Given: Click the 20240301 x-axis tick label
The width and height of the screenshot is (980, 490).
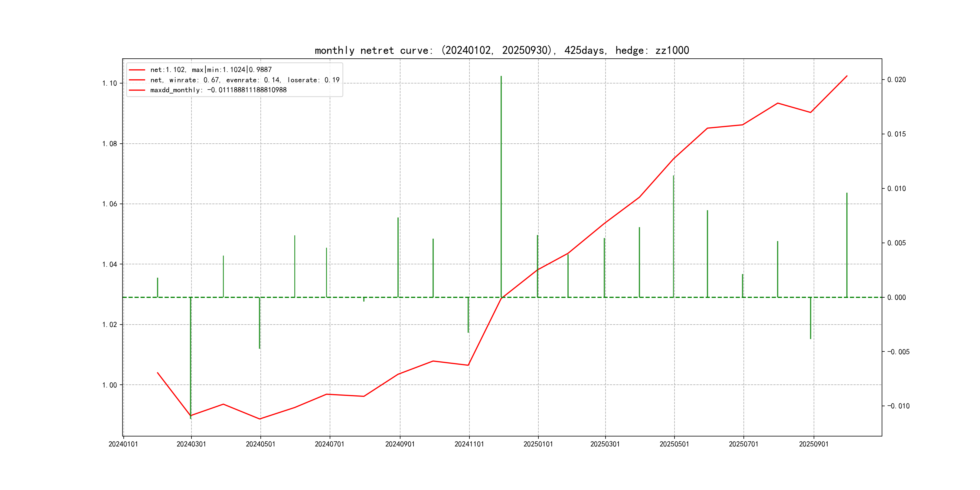Looking at the screenshot, I should pos(191,444).
